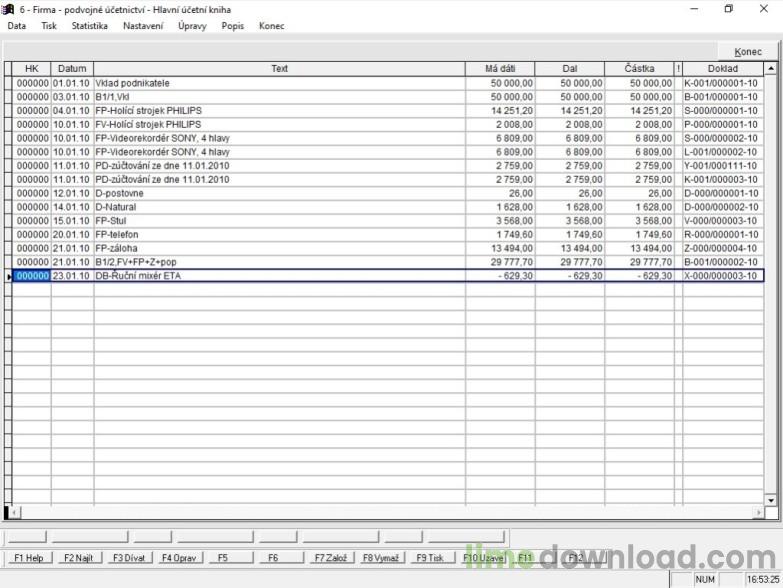The image size is (783, 588).
Task: Open the Data menu
Action: [16, 26]
